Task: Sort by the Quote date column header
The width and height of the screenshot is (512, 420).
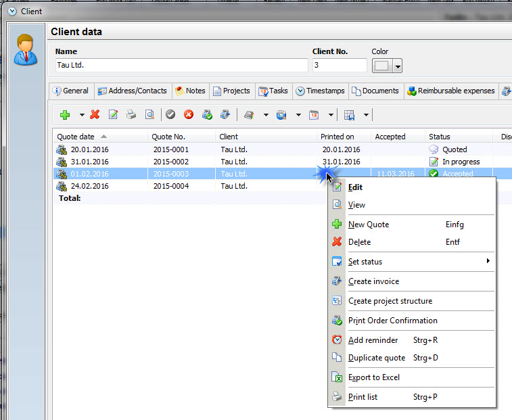Action: click(x=76, y=137)
